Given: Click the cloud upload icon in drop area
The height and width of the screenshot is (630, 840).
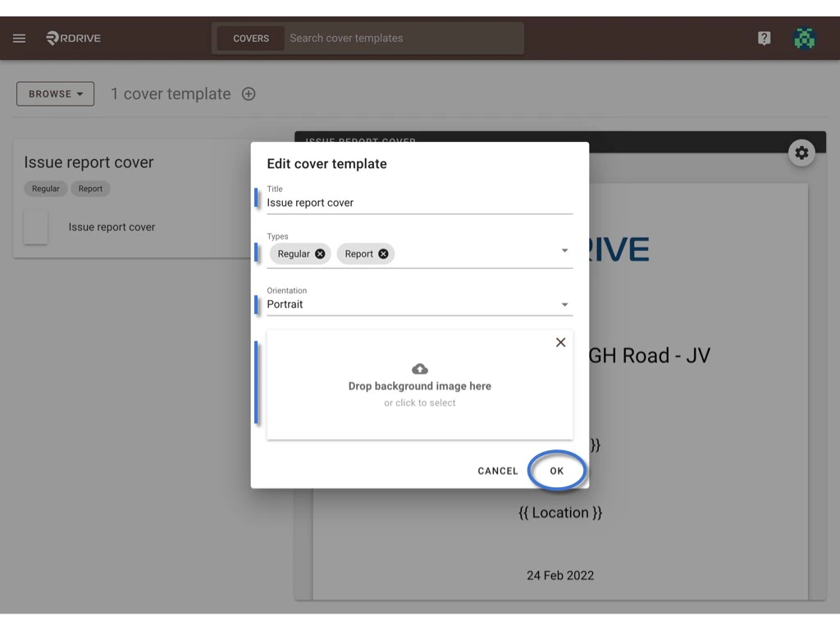Looking at the screenshot, I should point(419,368).
